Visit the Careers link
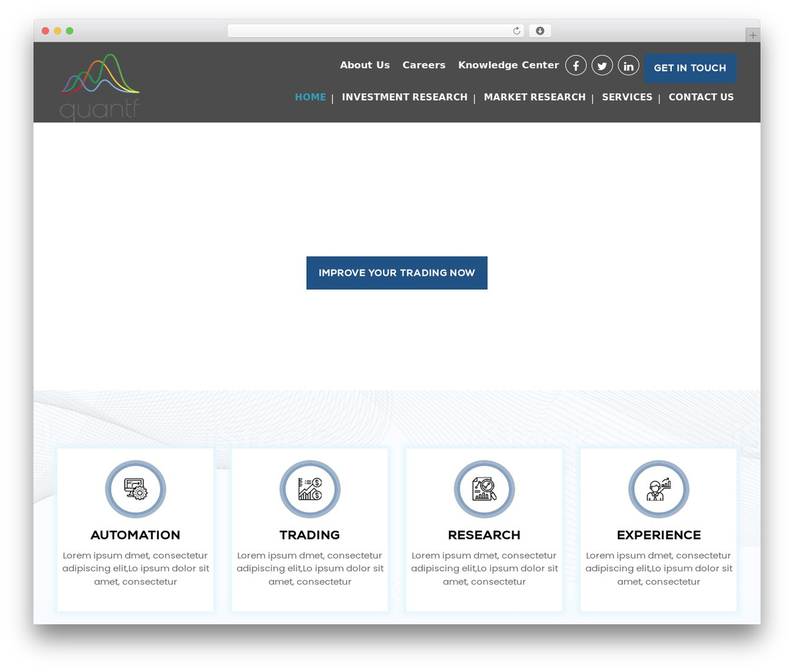Viewport: 794px width, 672px height. coord(424,65)
